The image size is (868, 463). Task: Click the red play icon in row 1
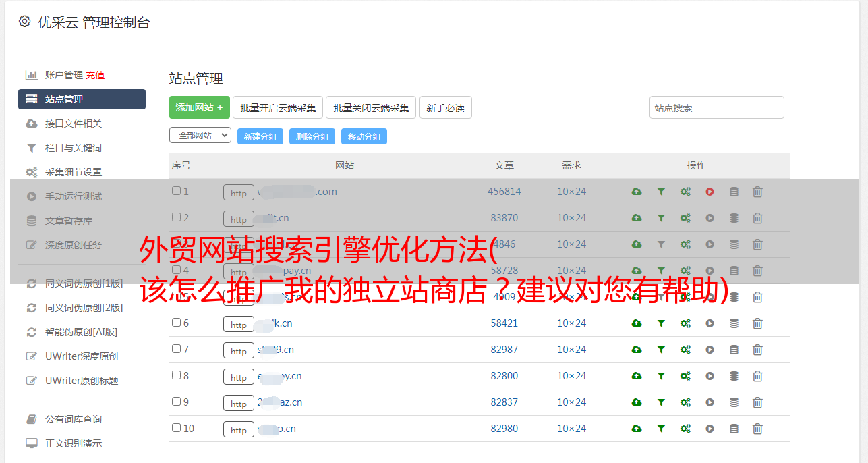[710, 192]
